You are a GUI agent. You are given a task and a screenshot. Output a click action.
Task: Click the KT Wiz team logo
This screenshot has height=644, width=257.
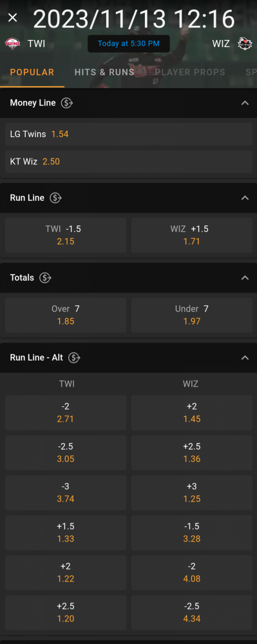pos(245,44)
